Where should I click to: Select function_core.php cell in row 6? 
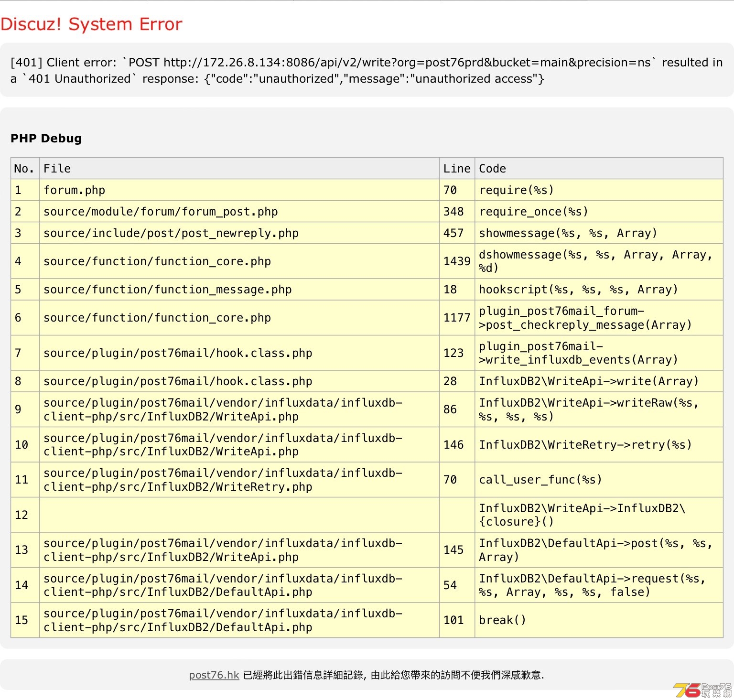coord(239,317)
